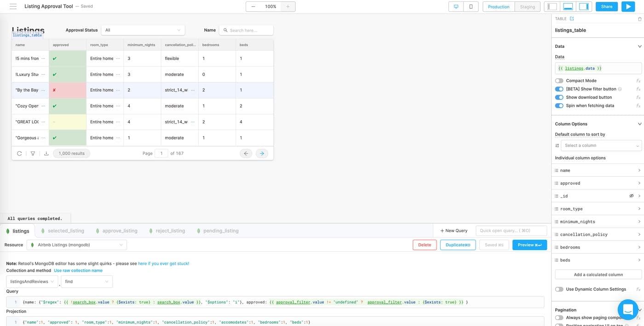Click the blue play preview button
644x326 pixels.
(628, 6)
